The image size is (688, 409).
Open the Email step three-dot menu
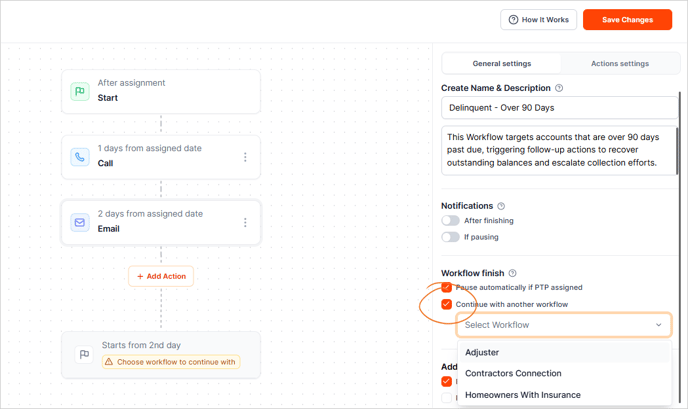click(245, 222)
